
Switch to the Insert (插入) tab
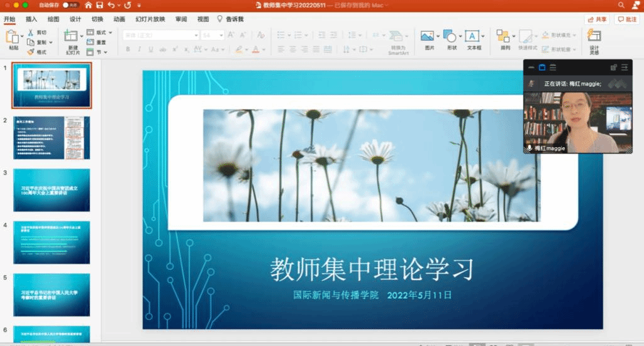pyautogui.click(x=31, y=19)
